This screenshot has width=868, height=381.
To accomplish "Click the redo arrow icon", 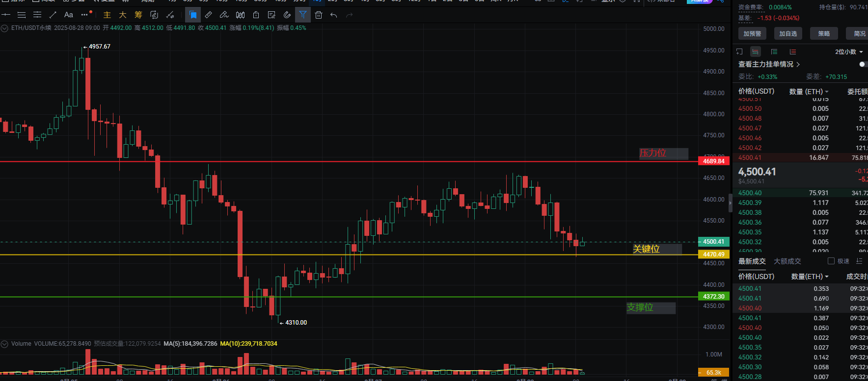I will pyautogui.click(x=350, y=15).
